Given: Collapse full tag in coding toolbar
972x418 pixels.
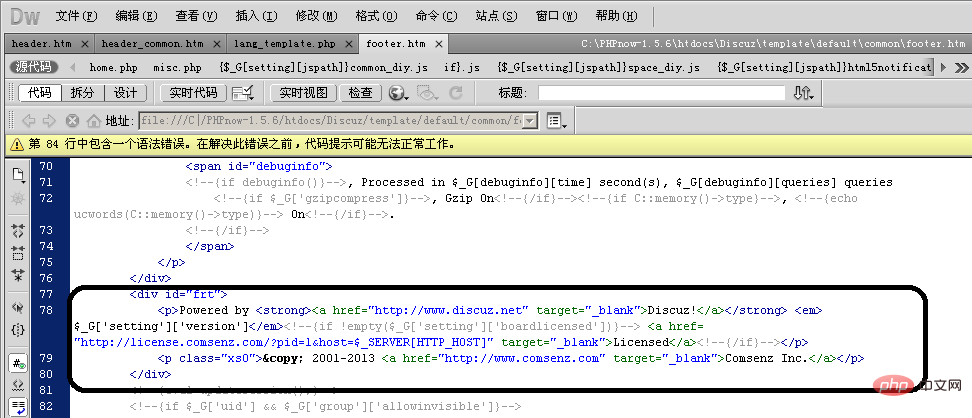Looking at the screenshot, I should tap(18, 231).
